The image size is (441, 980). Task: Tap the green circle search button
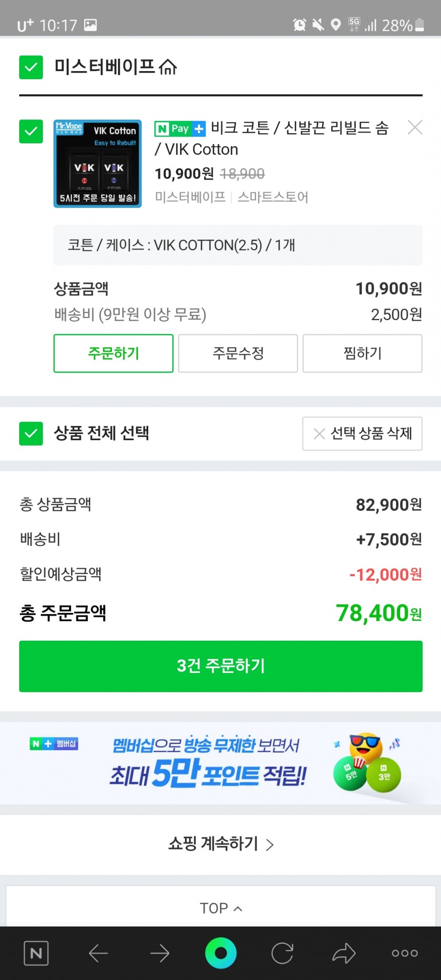click(221, 953)
